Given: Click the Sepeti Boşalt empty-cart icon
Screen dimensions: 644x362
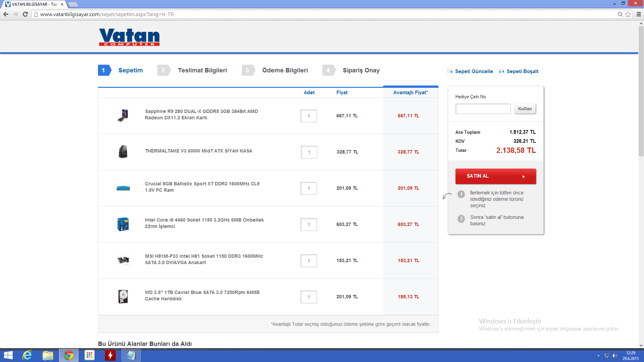Looking at the screenshot, I should pyautogui.click(x=501, y=71).
